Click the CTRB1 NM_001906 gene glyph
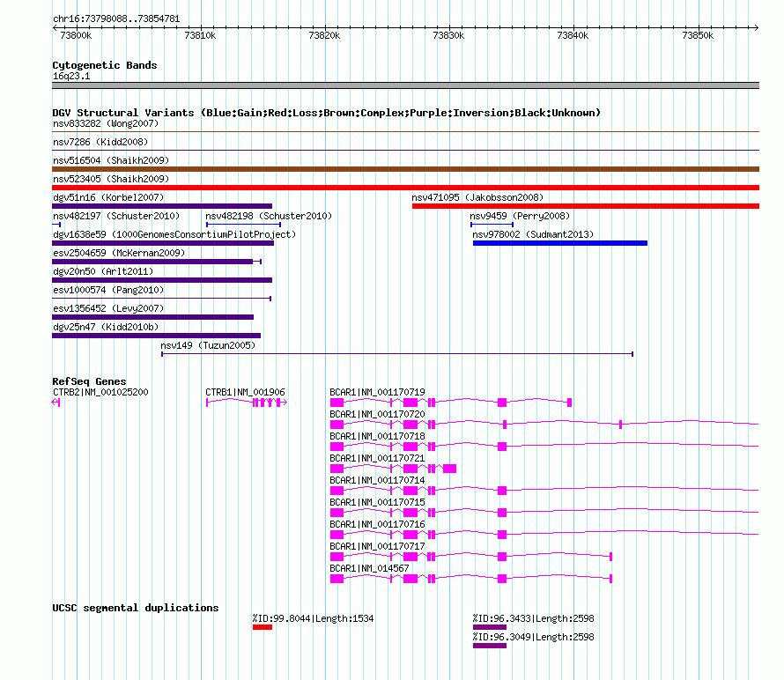 coord(247,403)
